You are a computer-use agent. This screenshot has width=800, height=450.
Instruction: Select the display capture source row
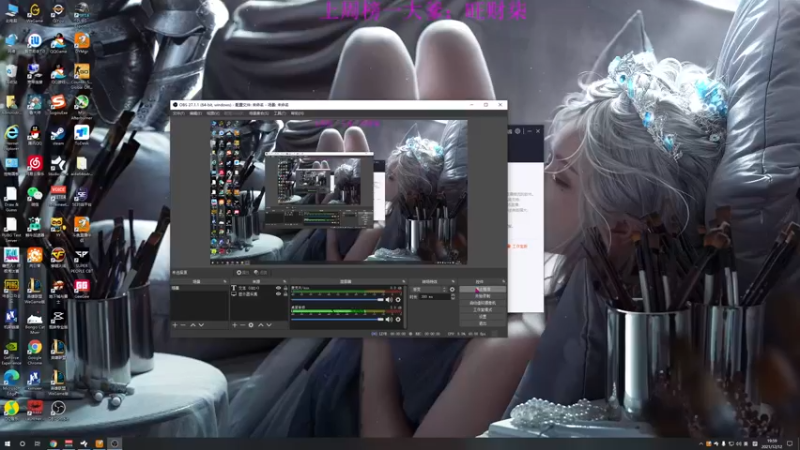(259, 294)
